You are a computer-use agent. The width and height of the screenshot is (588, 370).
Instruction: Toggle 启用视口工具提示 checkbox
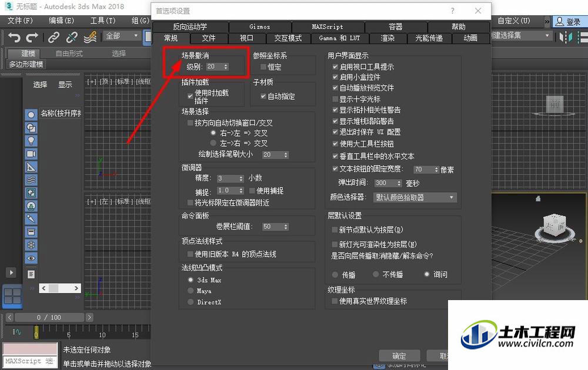(335, 67)
